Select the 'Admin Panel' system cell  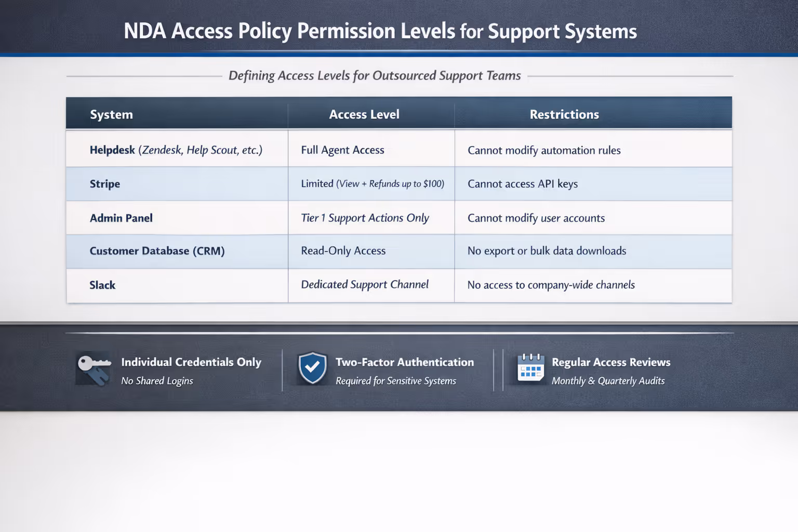[x=177, y=218]
